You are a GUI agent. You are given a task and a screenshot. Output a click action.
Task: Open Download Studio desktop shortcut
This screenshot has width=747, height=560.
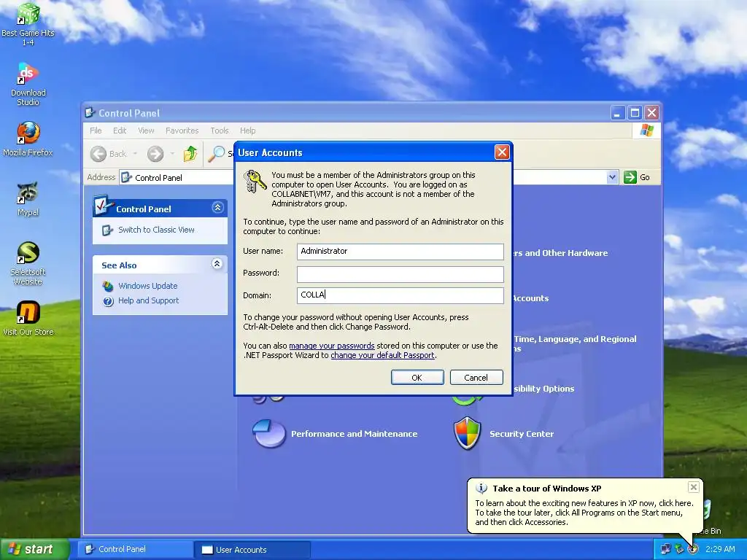[28, 85]
